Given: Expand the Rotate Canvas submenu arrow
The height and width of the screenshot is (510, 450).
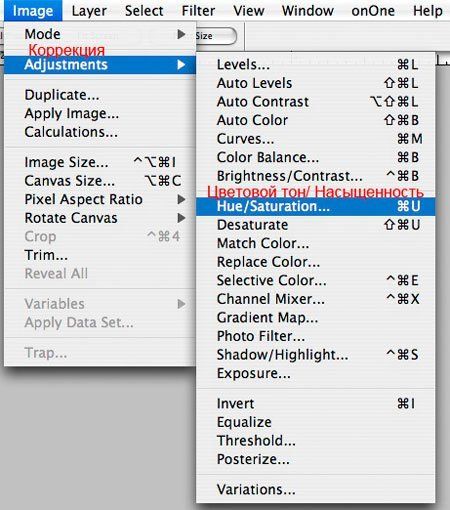Looking at the screenshot, I should click(181, 218).
